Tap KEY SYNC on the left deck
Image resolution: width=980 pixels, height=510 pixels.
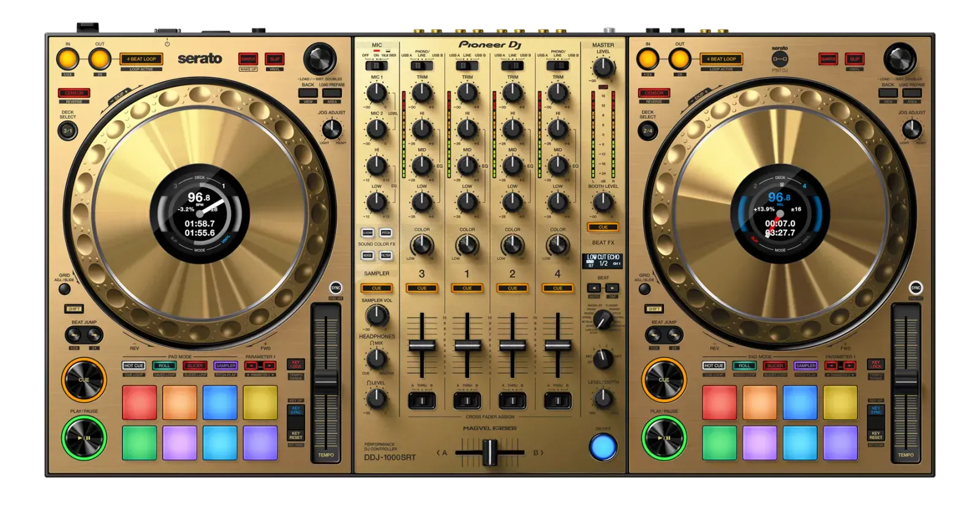click(296, 410)
